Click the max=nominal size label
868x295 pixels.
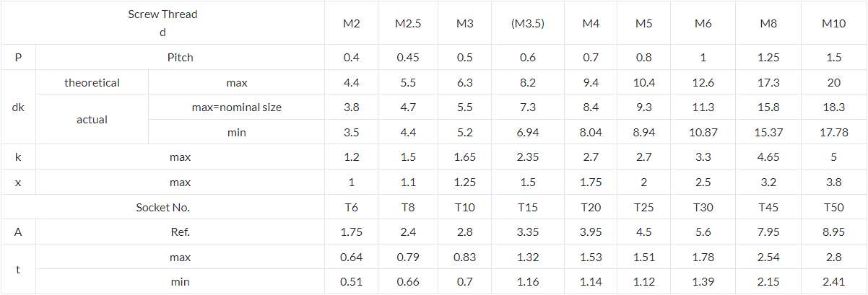tap(237, 107)
